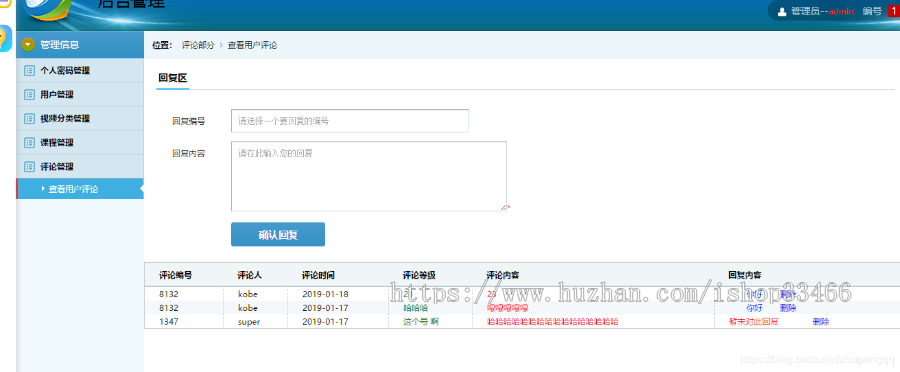900x372 pixels.
Task: Click the 你好 reply in kobe's 2019-01-17 row
Action: pos(755,308)
